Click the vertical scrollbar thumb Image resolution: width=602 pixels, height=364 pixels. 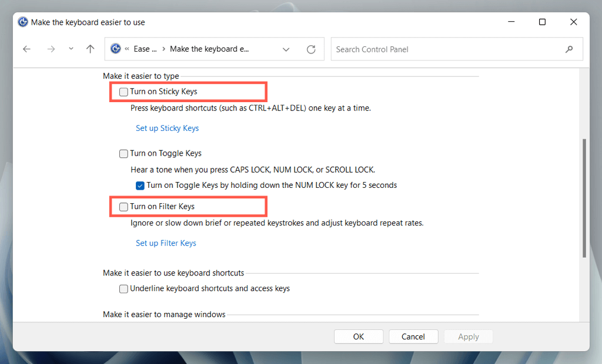584,198
